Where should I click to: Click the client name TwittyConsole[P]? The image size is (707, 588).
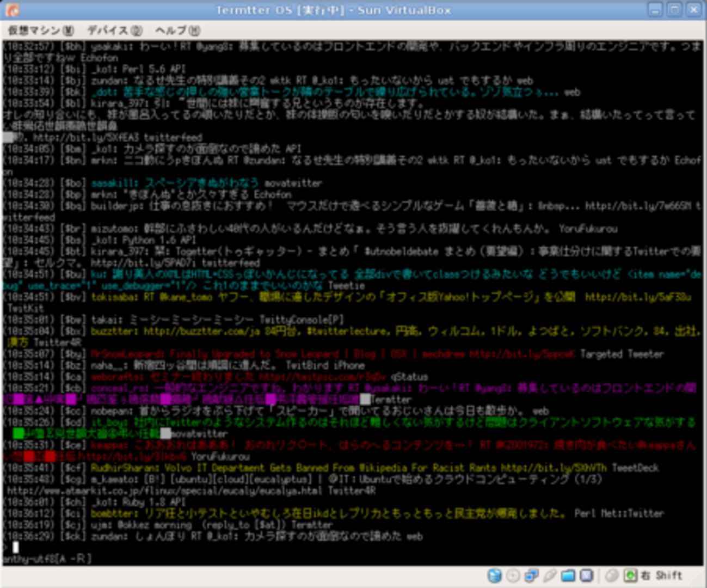(x=302, y=320)
